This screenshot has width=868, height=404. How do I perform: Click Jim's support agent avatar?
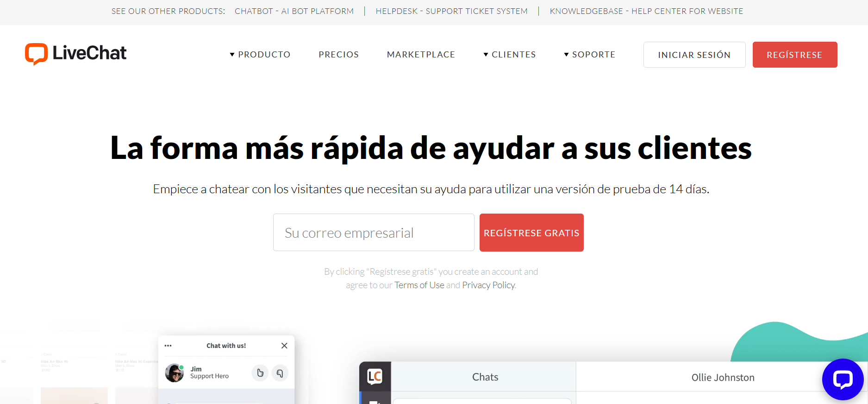[x=175, y=373]
